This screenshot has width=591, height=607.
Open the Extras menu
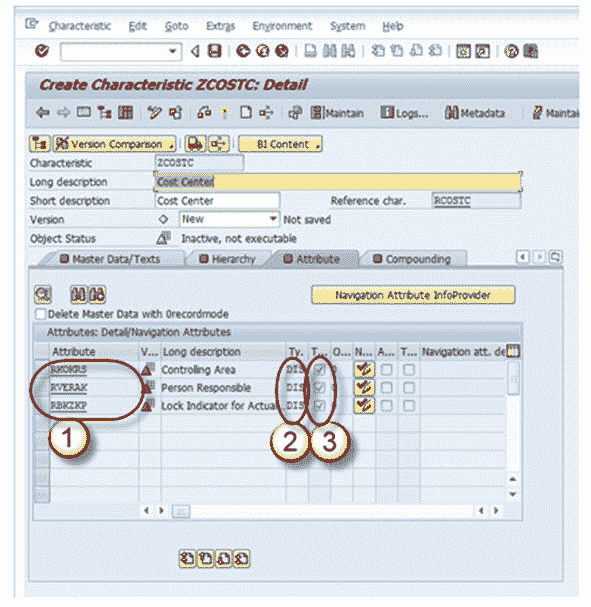pyautogui.click(x=220, y=26)
